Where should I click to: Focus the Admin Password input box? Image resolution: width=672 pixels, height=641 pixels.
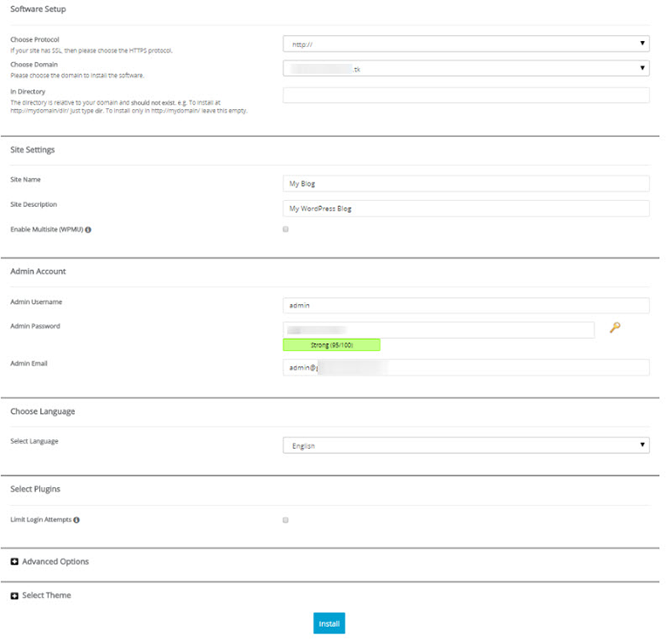tap(438, 329)
